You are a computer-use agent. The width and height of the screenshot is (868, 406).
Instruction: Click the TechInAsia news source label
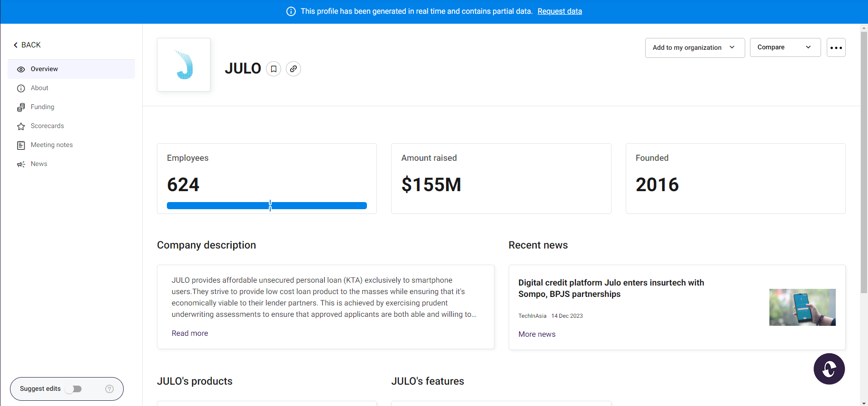tap(532, 316)
